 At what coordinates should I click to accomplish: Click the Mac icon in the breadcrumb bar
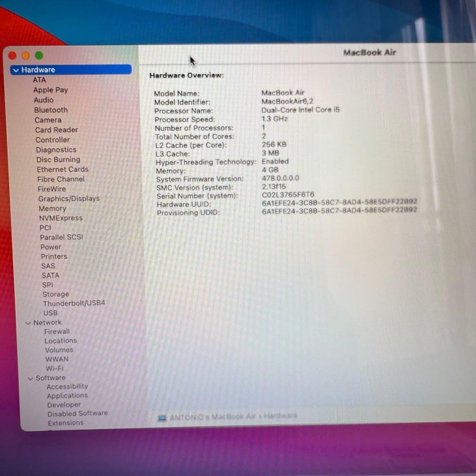coord(163,417)
